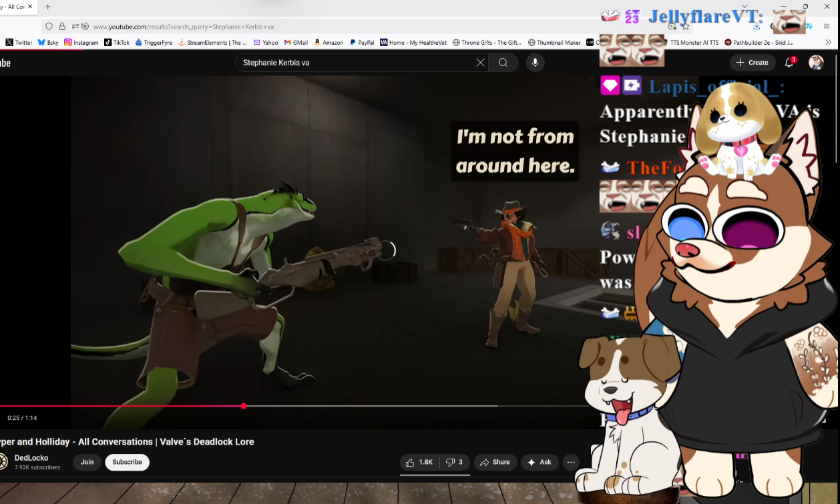The image size is (840, 504).
Task: Open the Pathbuilder 2e bookmark
Action: (759, 43)
